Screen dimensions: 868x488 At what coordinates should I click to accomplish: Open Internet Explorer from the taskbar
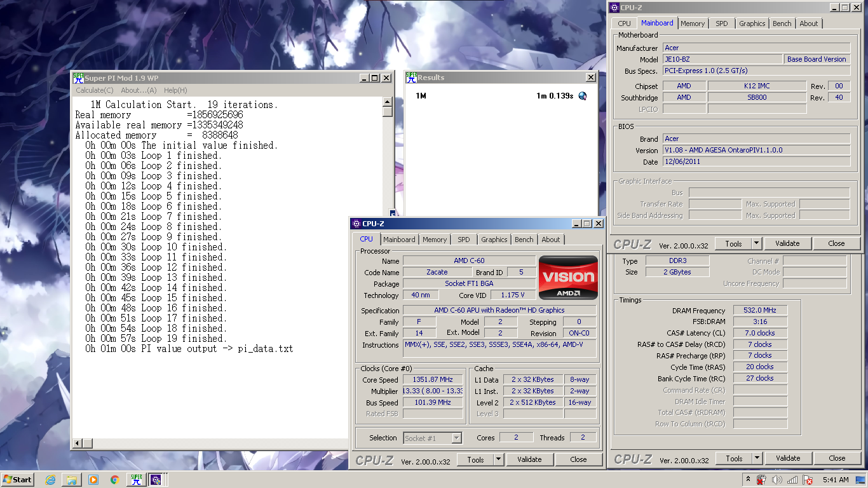(x=50, y=480)
